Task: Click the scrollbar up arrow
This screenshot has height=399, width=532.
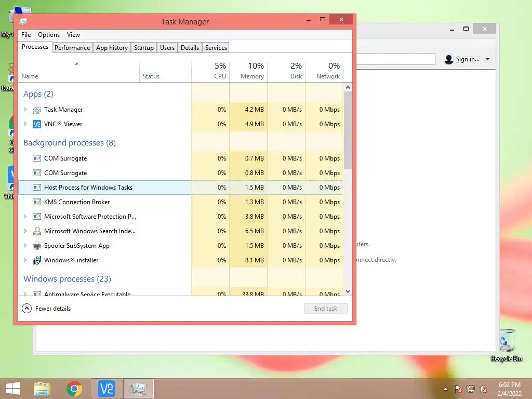Action: (x=348, y=87)
